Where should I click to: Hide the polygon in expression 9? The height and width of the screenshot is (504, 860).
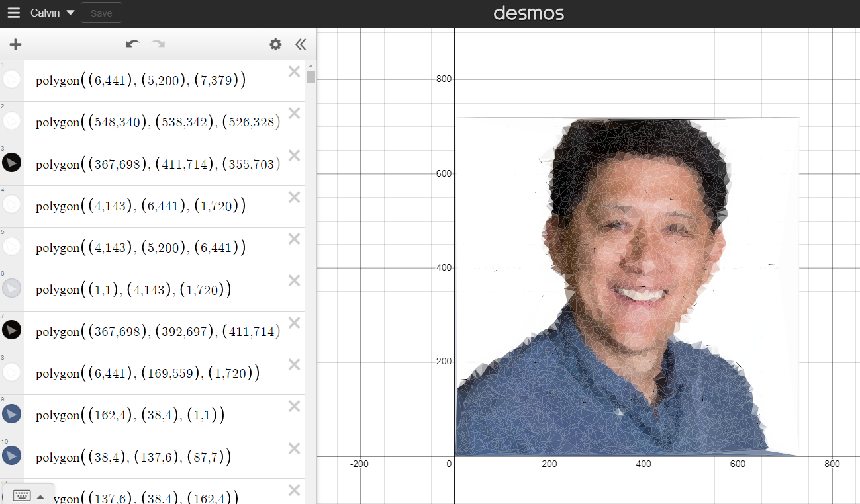point(11,413)
